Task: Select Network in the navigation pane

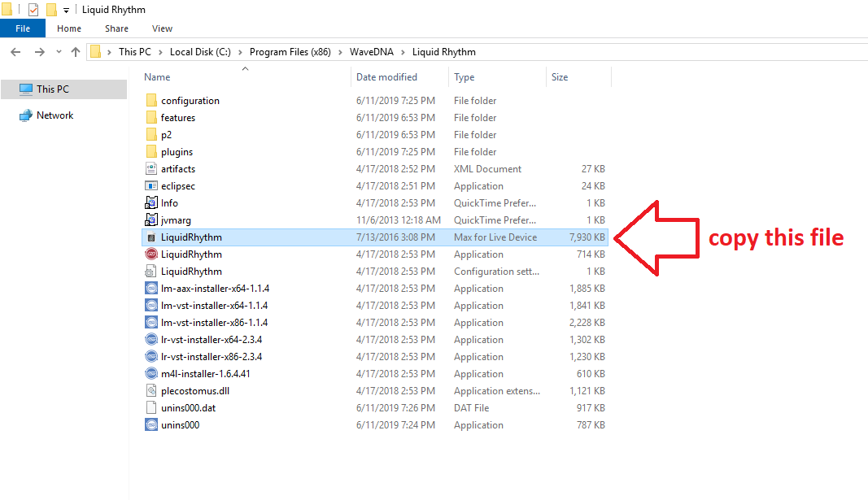Action: (x=55, y=115)
